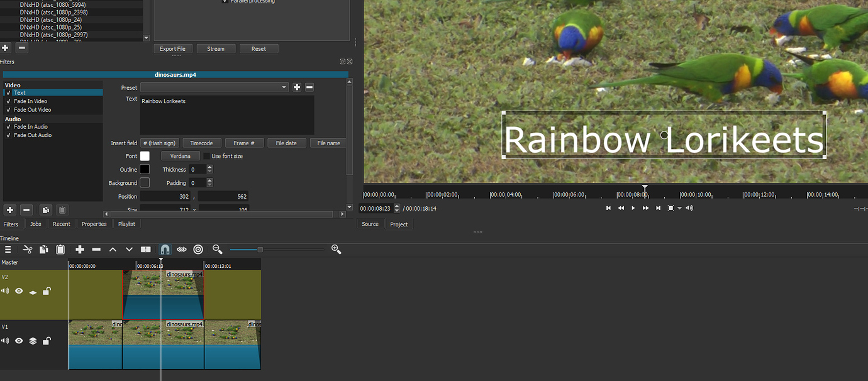Append clip with the timeline plus icon
Image resolution: width=868 pixels, height=381 pixels.
pyautogui.click(x=80, y=250)
